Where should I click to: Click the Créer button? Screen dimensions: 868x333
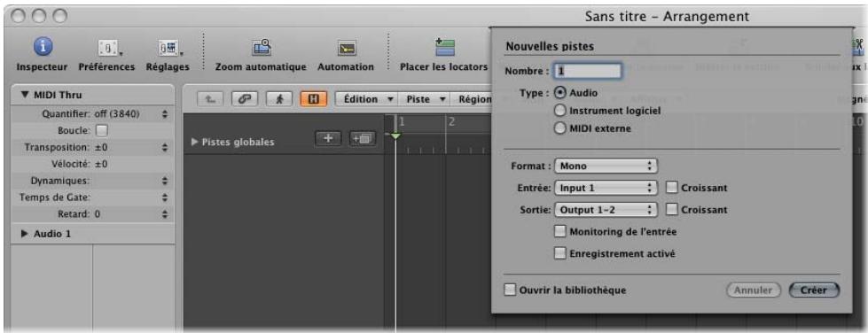[x=814, y=290]
